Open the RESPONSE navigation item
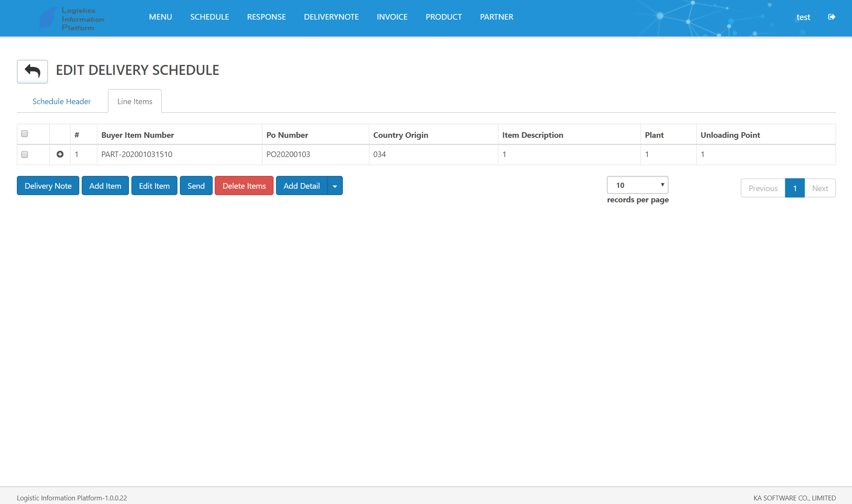This screenshot has height=504, width=852. pos(266,17)
